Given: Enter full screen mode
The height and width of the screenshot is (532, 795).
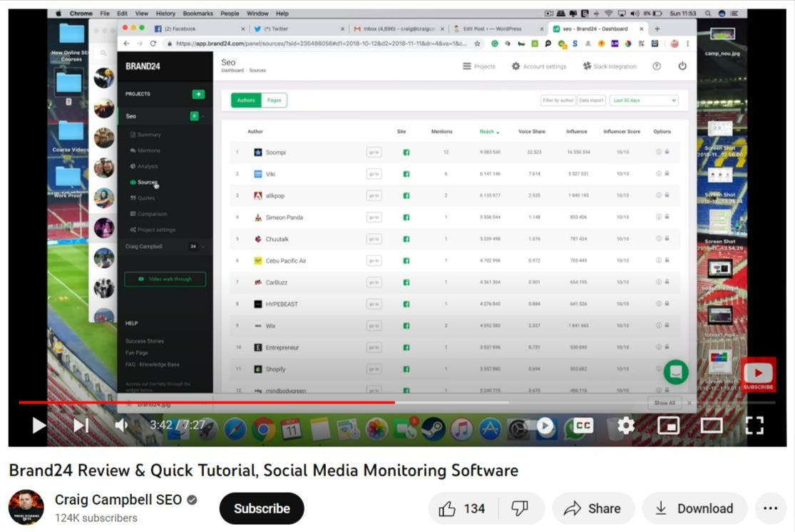Looking at the screenshot, I should (754, 426).
